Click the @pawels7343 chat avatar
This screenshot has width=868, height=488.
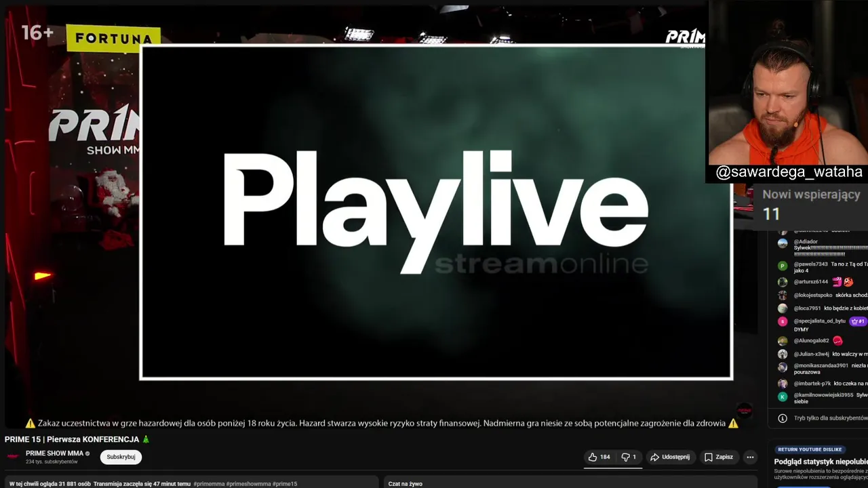coord(783,266)
